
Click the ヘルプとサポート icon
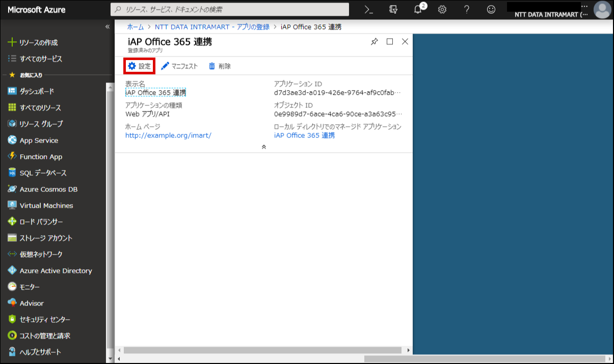click(x=12, y=352)
